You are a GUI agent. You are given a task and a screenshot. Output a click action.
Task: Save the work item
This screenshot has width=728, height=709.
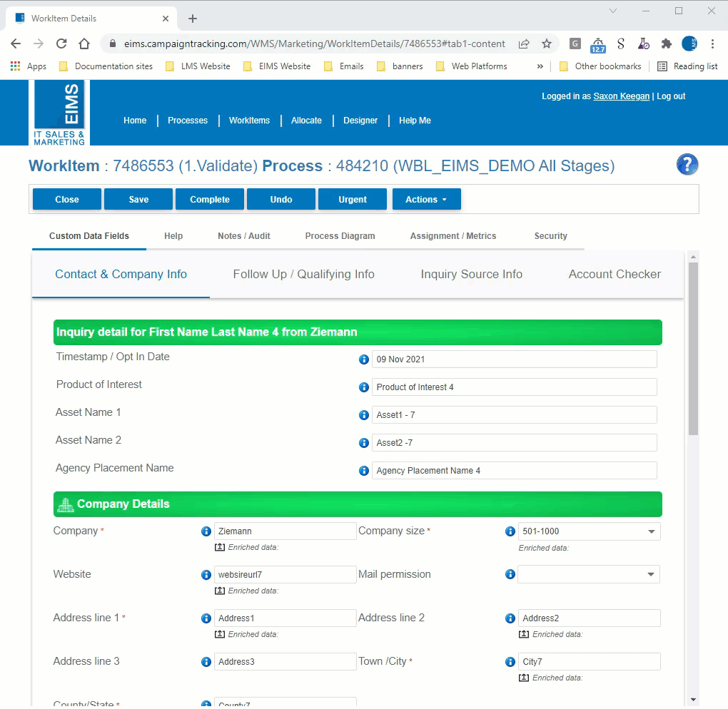(138, 199)
